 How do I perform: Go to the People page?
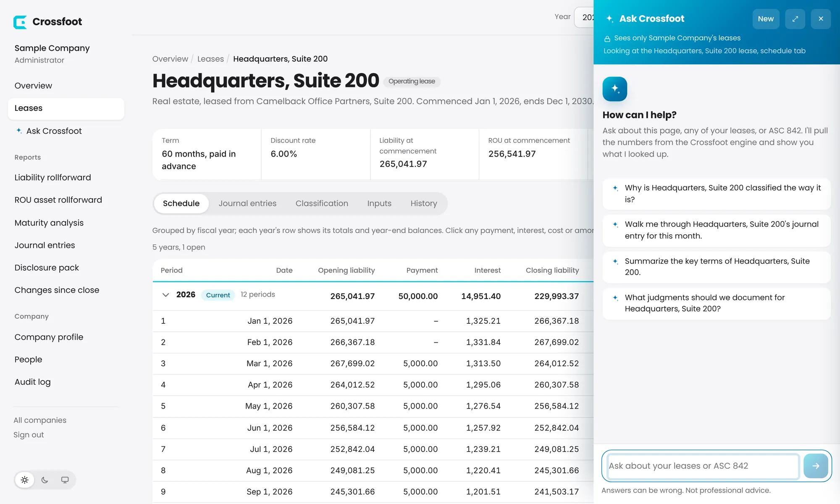28,360
